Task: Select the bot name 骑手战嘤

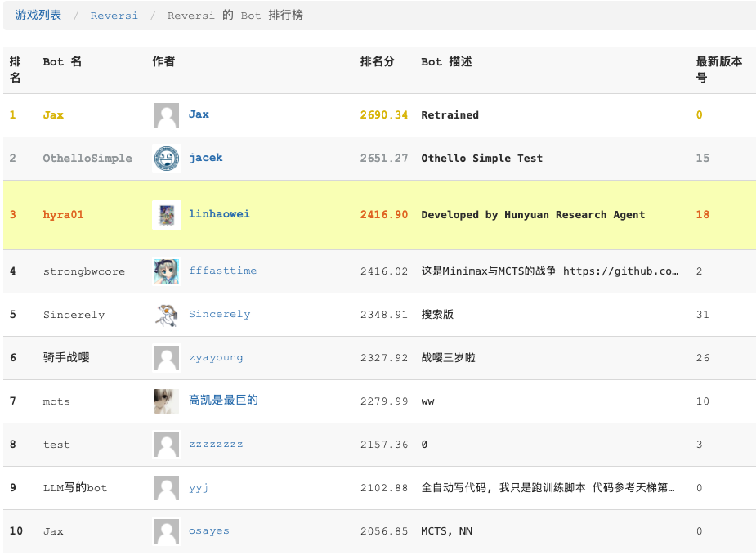Action: click(66, 357)
